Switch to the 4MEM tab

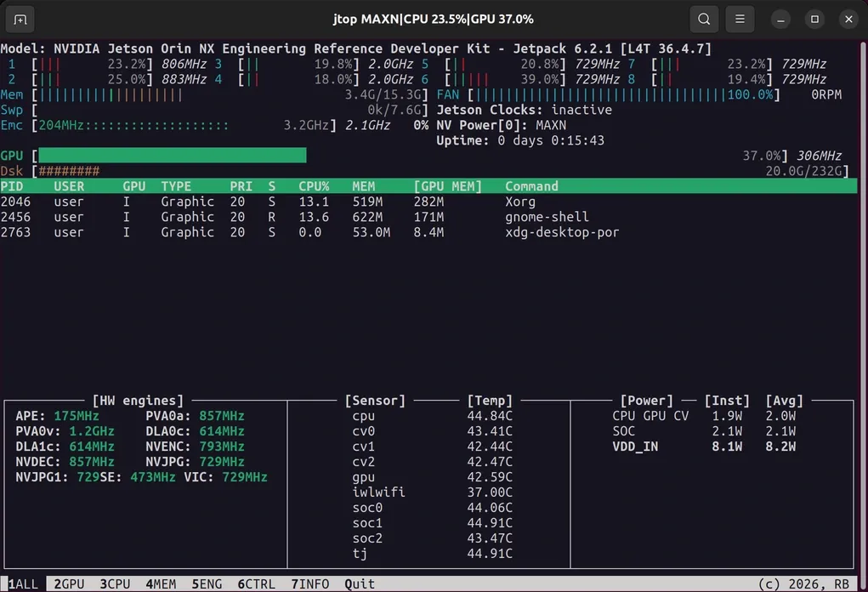161,584
